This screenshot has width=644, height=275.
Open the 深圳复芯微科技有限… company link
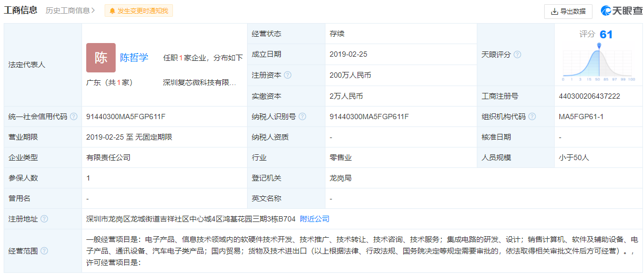click(199, 82)
